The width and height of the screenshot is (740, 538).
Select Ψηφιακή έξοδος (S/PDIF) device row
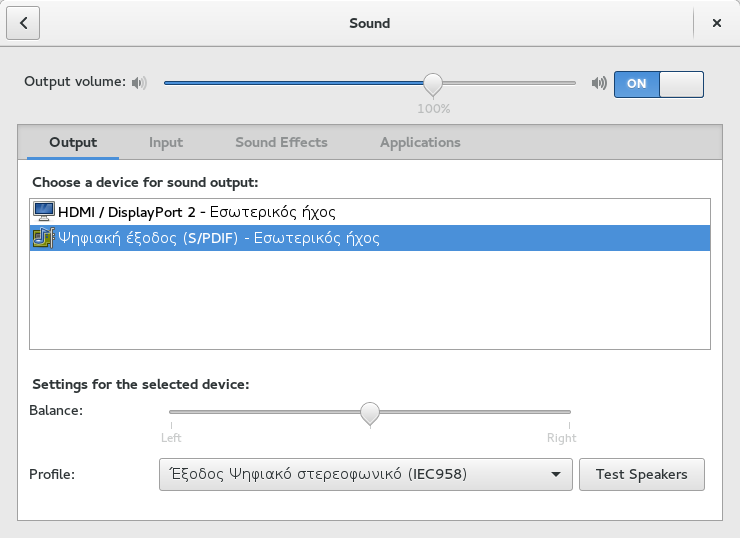click(x=370, y=238)
